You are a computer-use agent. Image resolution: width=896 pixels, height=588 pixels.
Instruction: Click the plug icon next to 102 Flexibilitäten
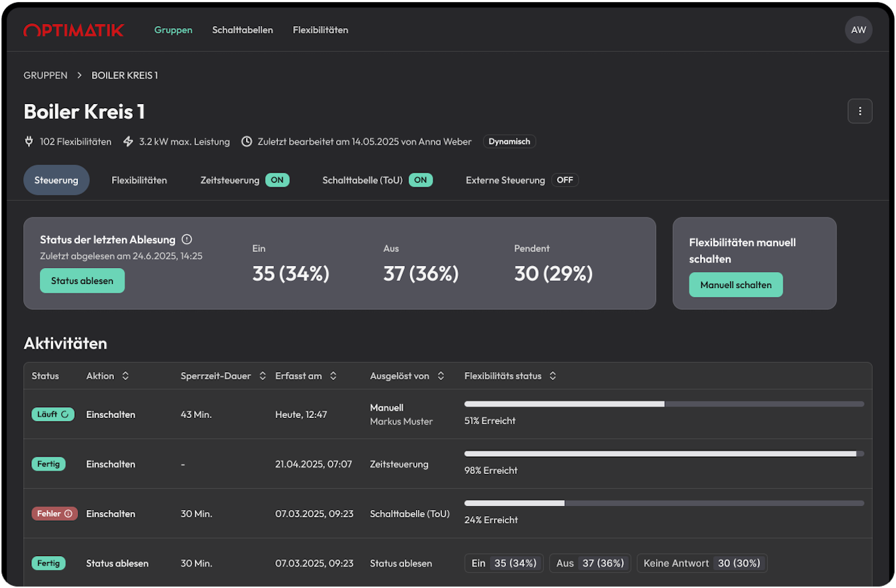click(29, 141)
